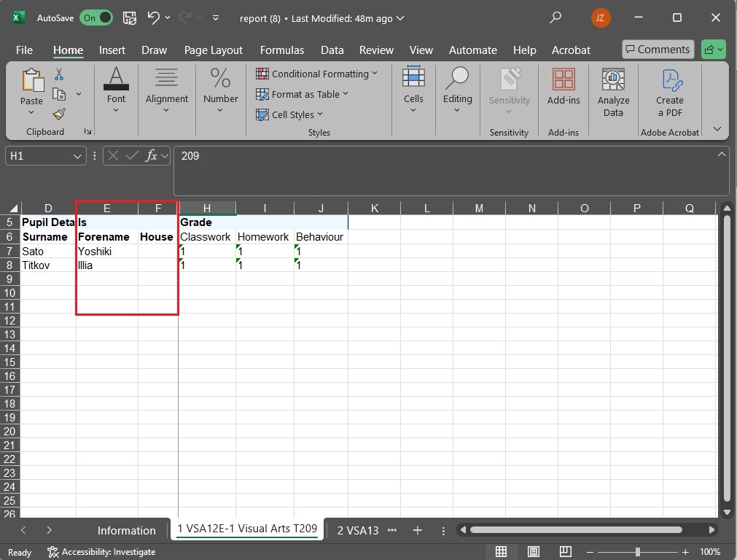Switch to the Information sheet tab
737x560 pixels.
126,530
